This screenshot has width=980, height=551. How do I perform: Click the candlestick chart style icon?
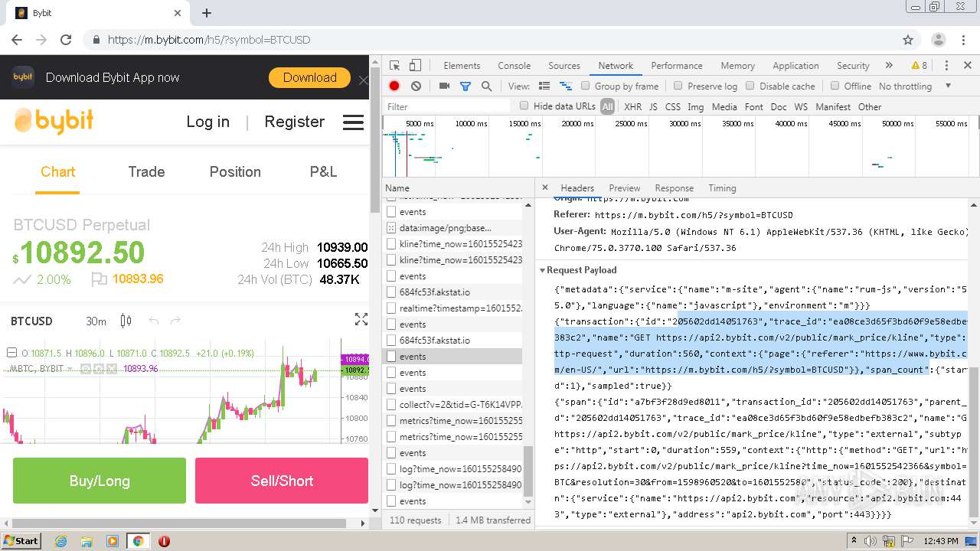pos(126,321)
